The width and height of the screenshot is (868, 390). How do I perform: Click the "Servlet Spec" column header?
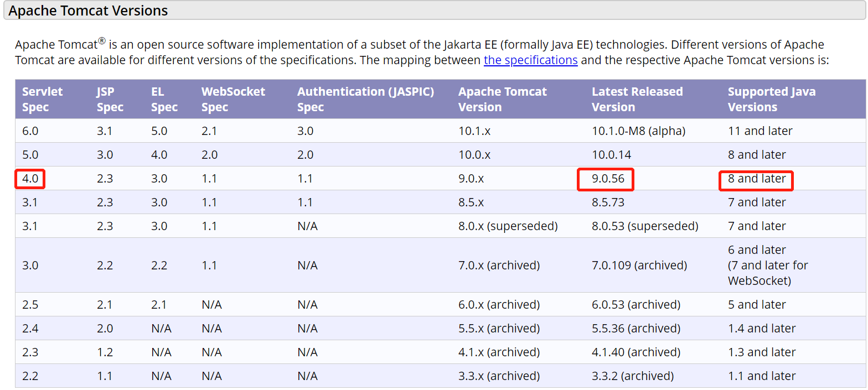(x=43, y=99)
